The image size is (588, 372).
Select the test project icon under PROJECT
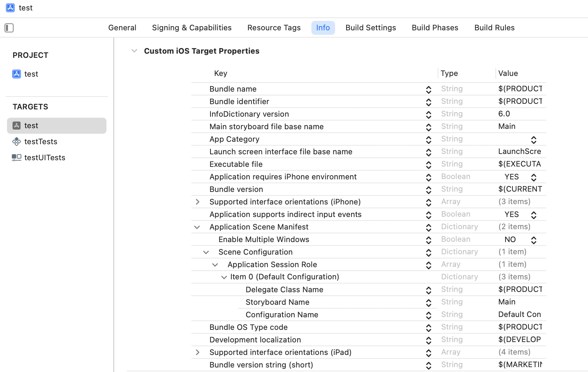pyautogui.click(x=16, y=74)
